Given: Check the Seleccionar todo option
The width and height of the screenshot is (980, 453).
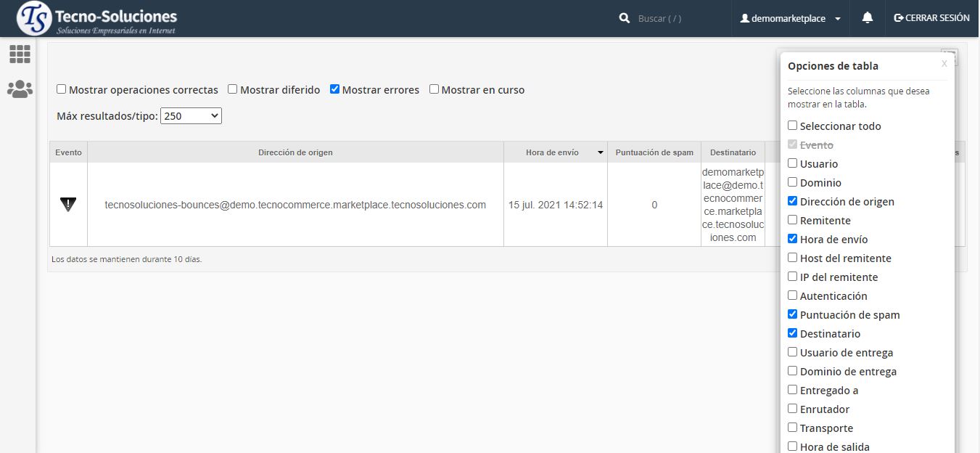Looking at the screenshot, I should click(793, 126).
